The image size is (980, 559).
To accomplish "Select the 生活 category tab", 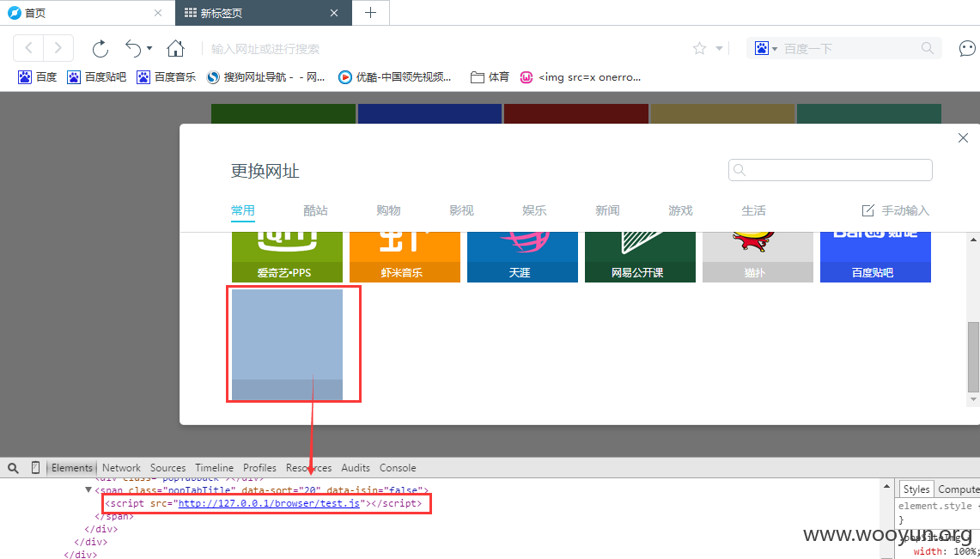I will [754, 210].
